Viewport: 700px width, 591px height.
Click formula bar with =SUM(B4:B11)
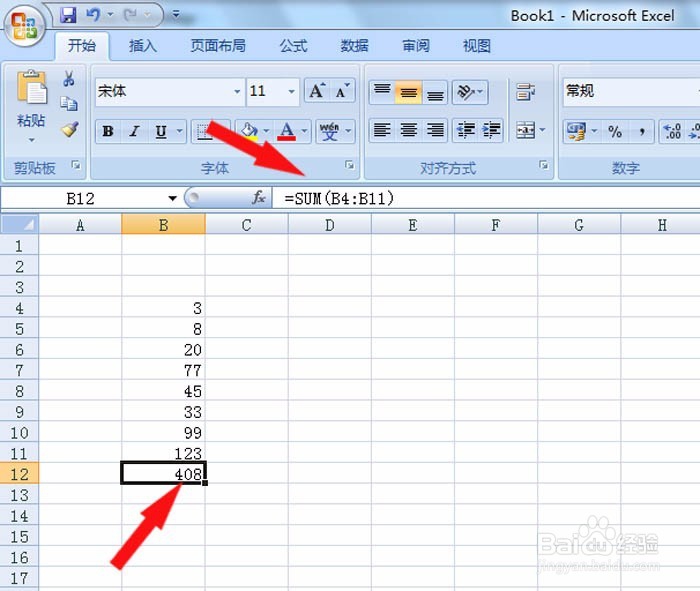[486, 198]
